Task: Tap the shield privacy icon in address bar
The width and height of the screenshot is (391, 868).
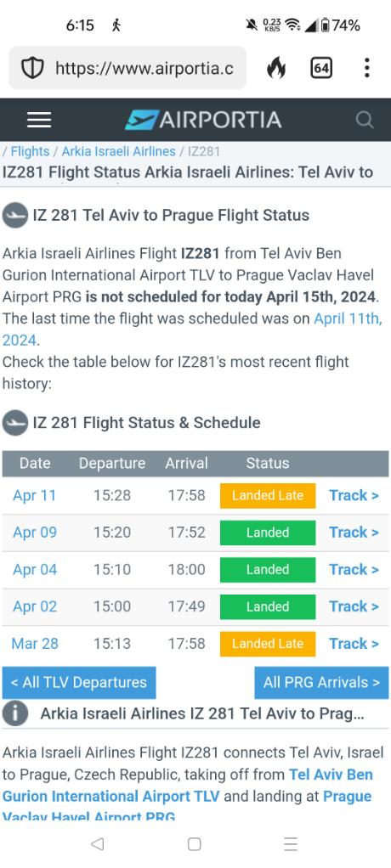Action: coord(32,68)
